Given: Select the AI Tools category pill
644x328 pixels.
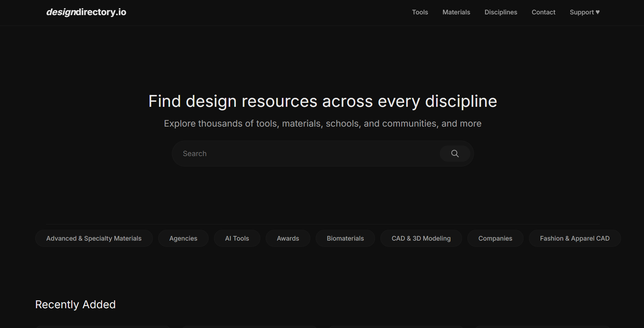Looking at the screenshot, I should click(x=237, y=238).
